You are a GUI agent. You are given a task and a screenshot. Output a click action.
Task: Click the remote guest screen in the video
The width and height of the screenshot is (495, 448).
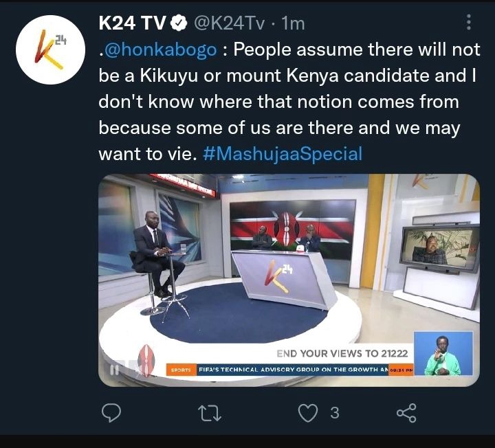[x=439, y=248]
